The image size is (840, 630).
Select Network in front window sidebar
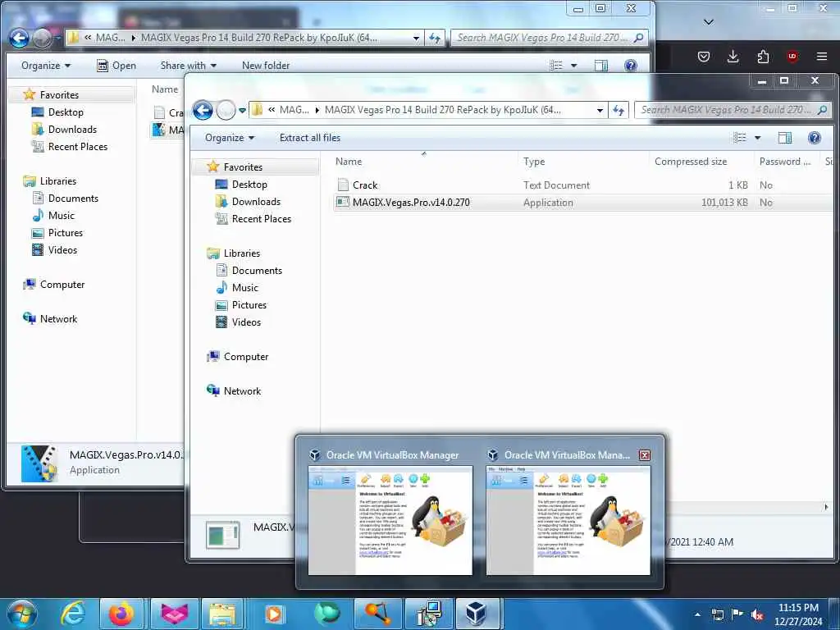(242, 391)
